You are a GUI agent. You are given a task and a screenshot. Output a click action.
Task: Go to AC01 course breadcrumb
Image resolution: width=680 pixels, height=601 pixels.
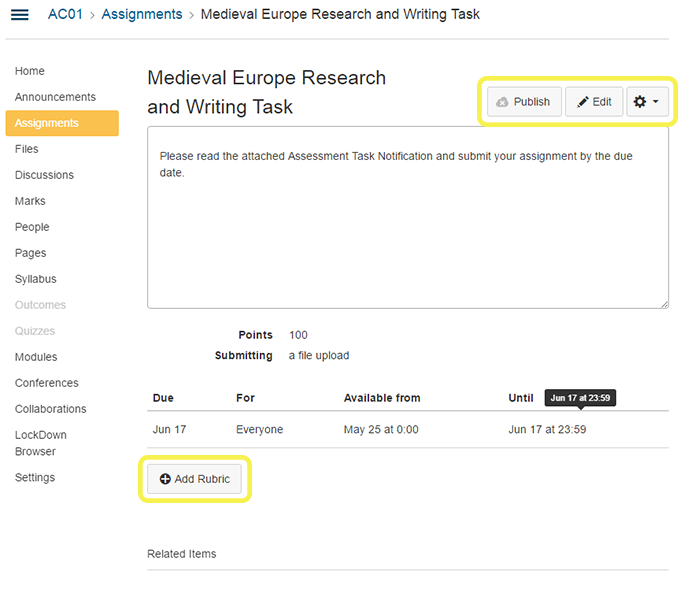(x=65, y=15)
